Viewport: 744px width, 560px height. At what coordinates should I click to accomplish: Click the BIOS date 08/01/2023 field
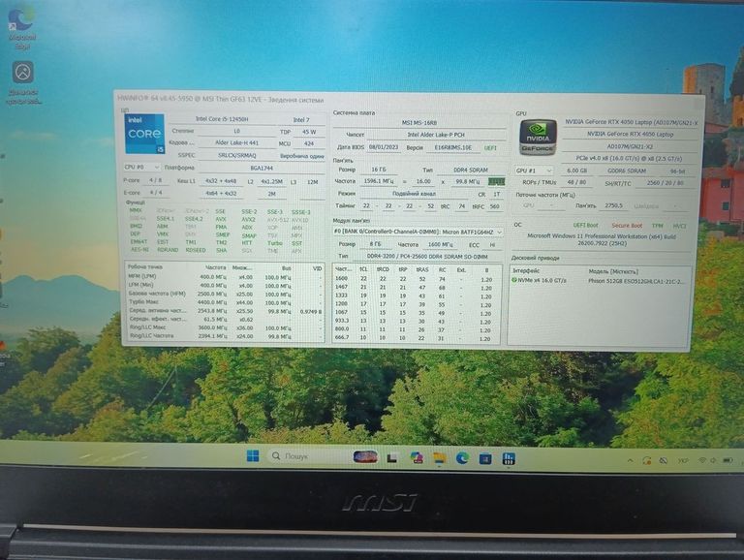pos(384,147)
